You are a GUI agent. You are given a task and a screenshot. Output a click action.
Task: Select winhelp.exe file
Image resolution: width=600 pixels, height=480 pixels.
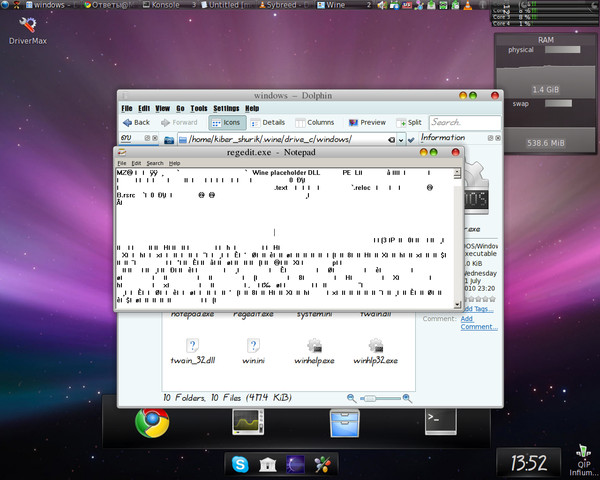[314, 351]
